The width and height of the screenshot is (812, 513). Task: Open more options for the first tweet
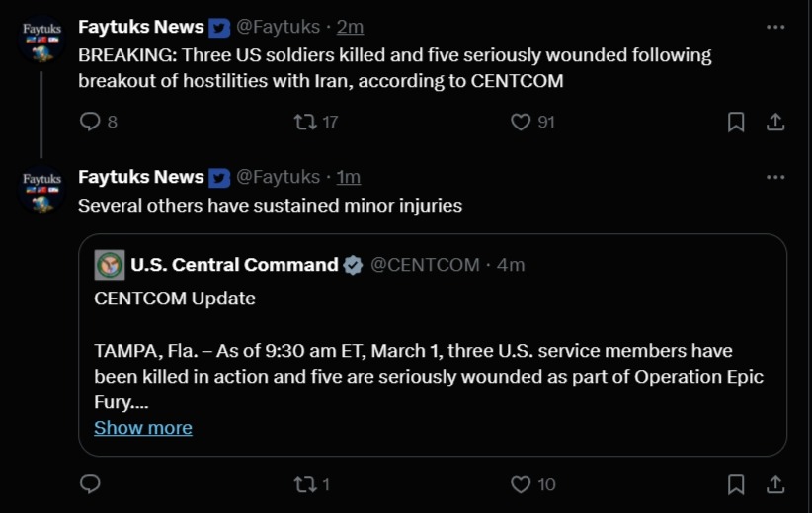(x=775, y=27)
